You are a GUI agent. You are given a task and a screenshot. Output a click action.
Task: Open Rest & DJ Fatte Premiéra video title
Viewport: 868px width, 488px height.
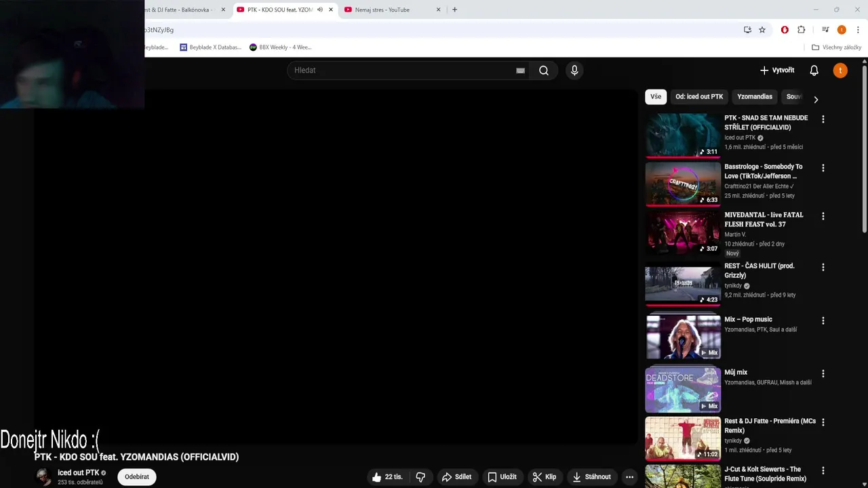click(x=770, y=426)
